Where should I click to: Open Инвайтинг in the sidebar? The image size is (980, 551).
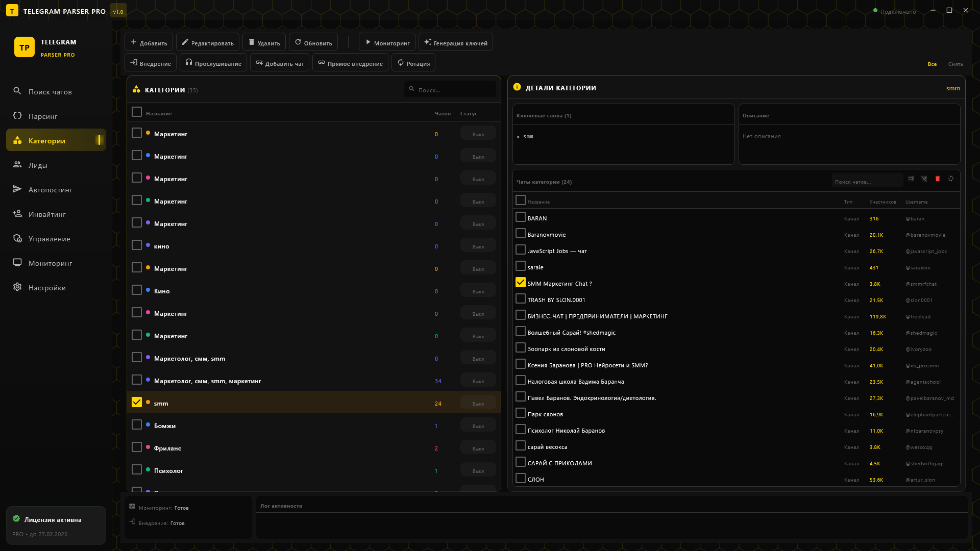click(x=47, y=214)
